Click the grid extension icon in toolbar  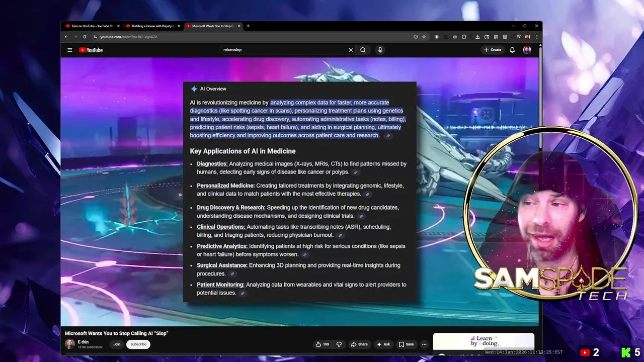pyautogui.click(x=496, y=37)
